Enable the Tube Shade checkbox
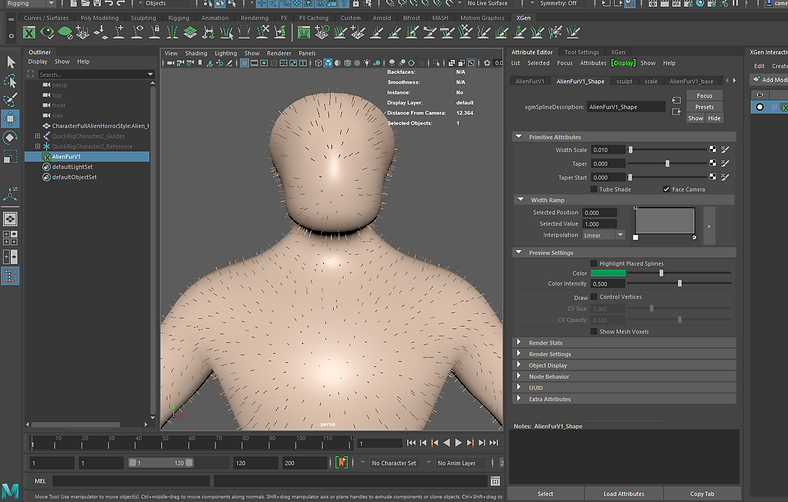This screenshot has width=788, height=502. [594, 189]
